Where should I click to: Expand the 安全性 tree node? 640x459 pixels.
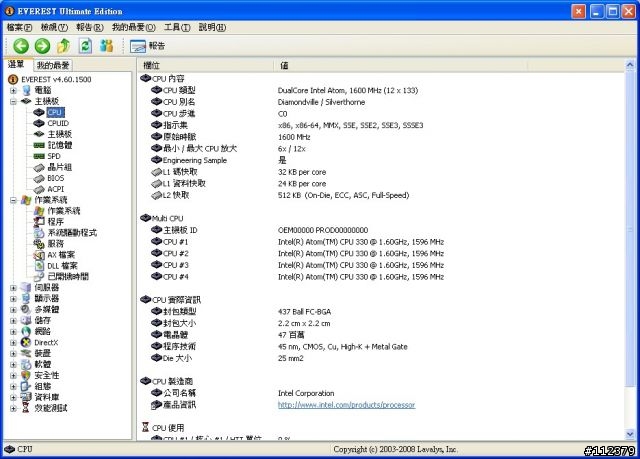13,376
